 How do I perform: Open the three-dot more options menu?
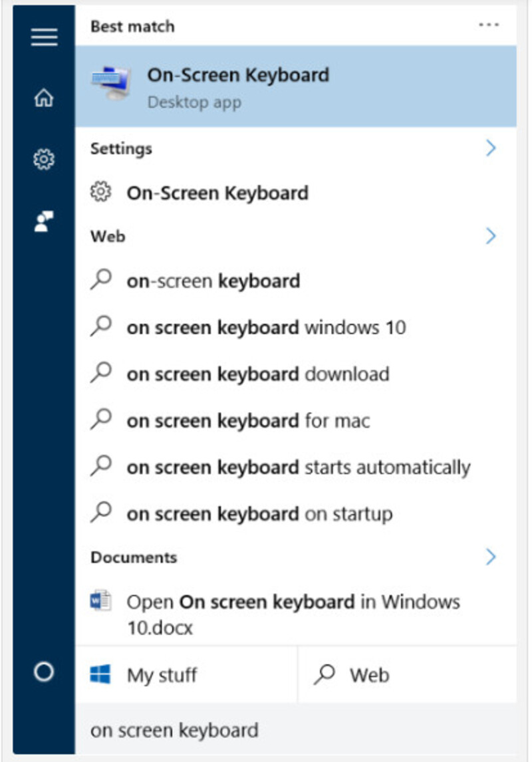coord(489,25)
